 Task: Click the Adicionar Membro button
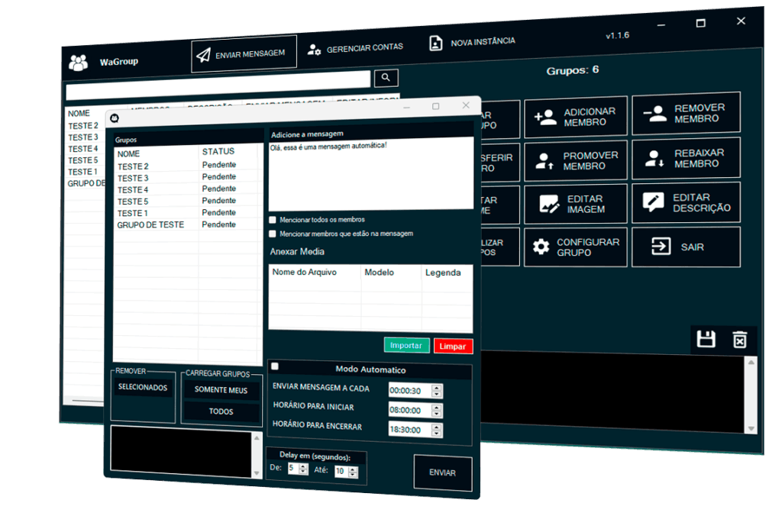[576, 117]
